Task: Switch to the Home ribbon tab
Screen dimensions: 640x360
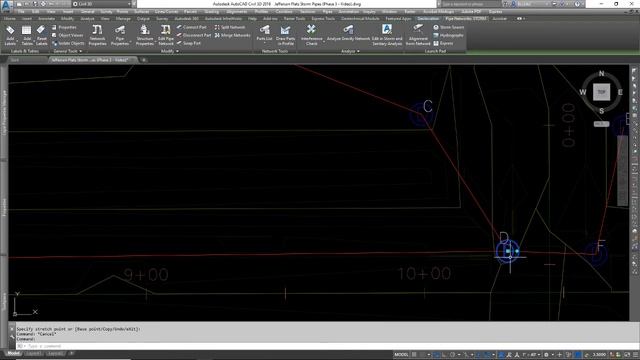Action: point(10,18)
